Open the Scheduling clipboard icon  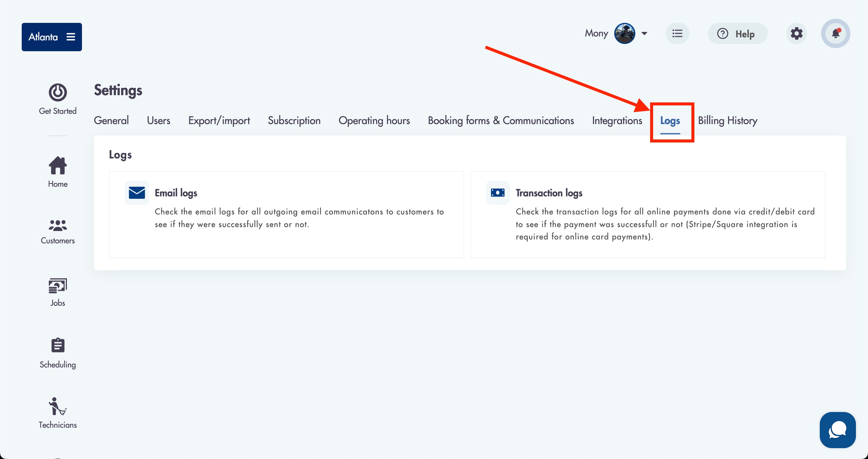click(58, 345)
